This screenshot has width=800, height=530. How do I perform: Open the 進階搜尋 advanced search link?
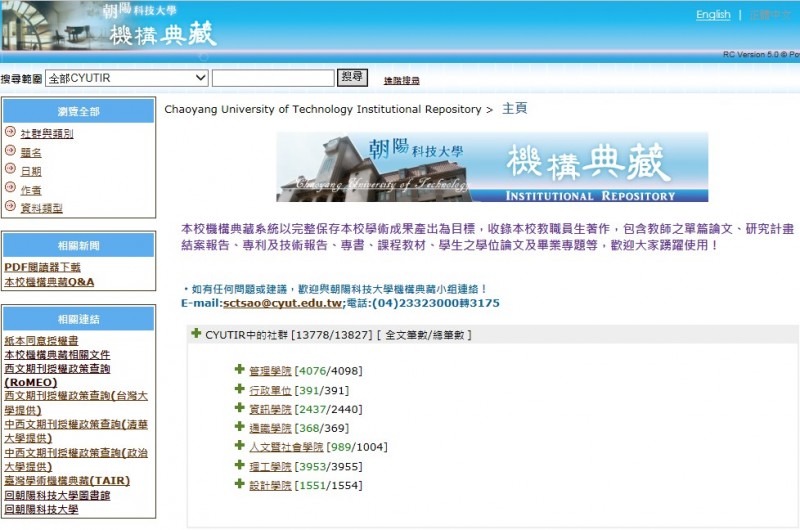(x=402, y=81)
